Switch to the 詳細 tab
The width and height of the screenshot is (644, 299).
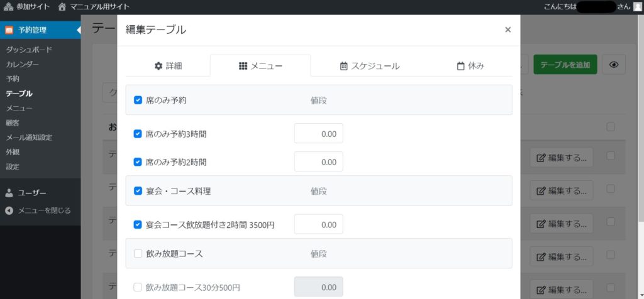168,66
